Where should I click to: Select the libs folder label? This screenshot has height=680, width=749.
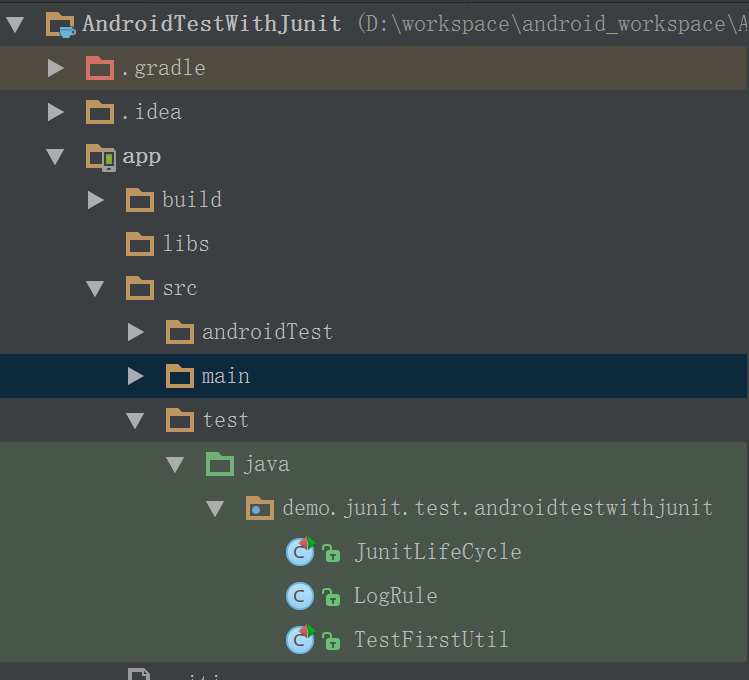[186, 244]
